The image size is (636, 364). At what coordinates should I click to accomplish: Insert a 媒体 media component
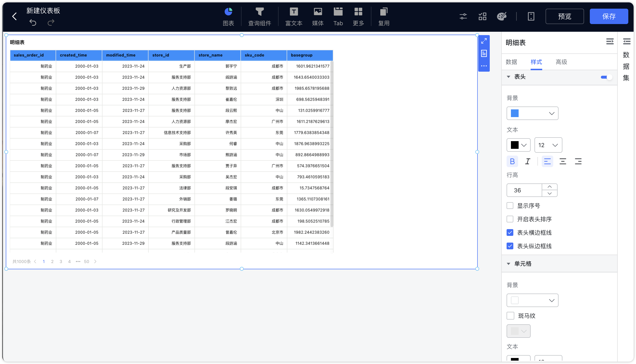[318, 17]
